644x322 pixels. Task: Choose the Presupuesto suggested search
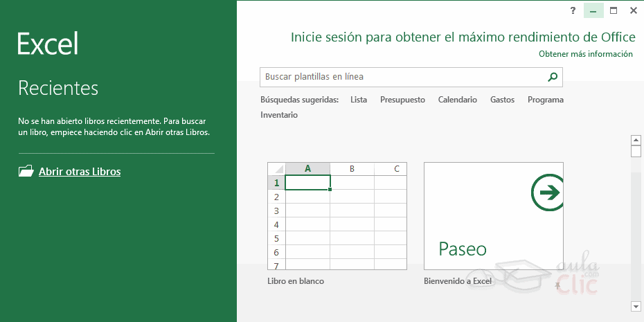pos(402,100)
